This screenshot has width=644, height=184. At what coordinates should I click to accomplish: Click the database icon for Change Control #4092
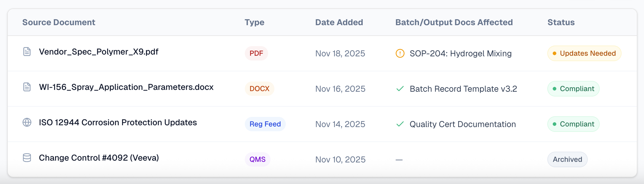27,158
